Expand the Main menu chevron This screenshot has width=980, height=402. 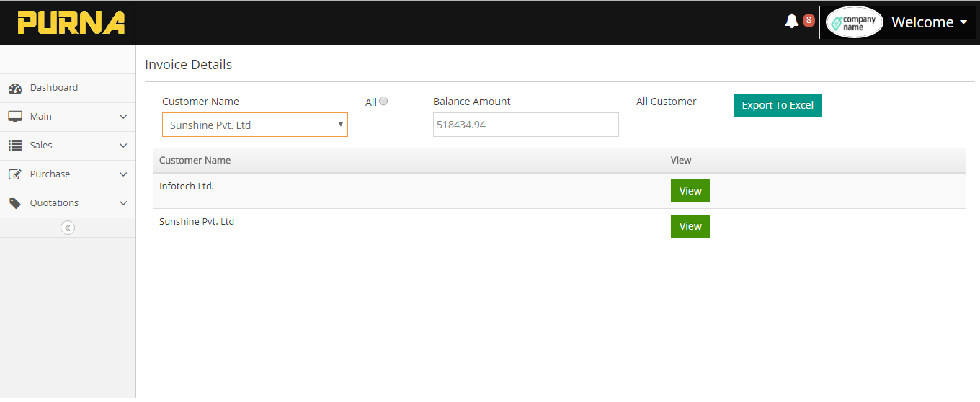[123, 117]
